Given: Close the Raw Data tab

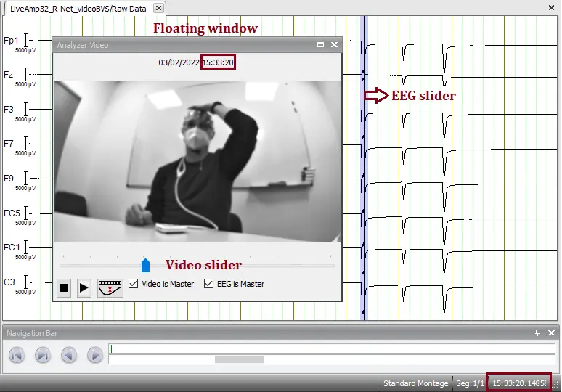Looking at the screenshot, I should point(158,9).
